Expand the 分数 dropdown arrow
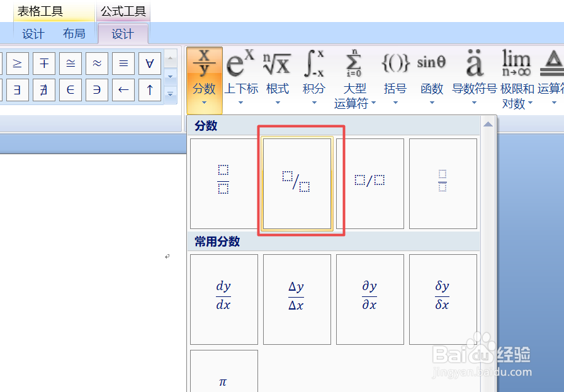Screen dimensions: 564x392 (205, 101)
